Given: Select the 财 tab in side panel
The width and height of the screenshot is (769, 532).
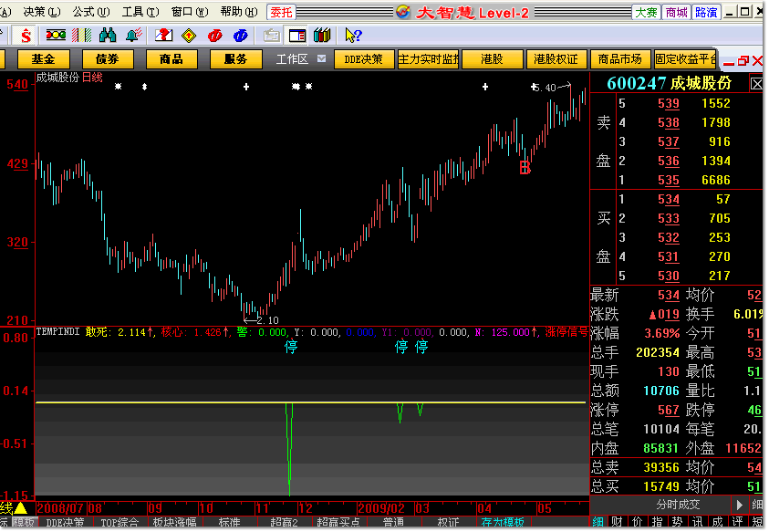Looking at the screenshot, I should point(617,522).
